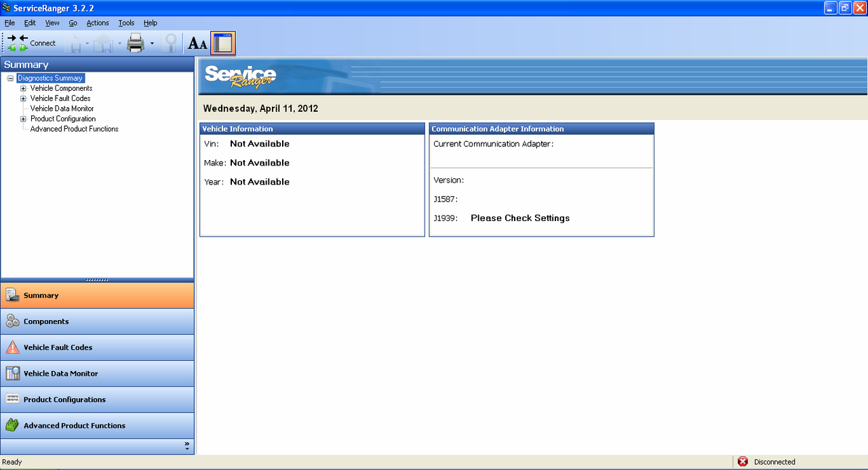Click the printer icon
The height and width of the screenshot is (470, 868).
point(136,43)
